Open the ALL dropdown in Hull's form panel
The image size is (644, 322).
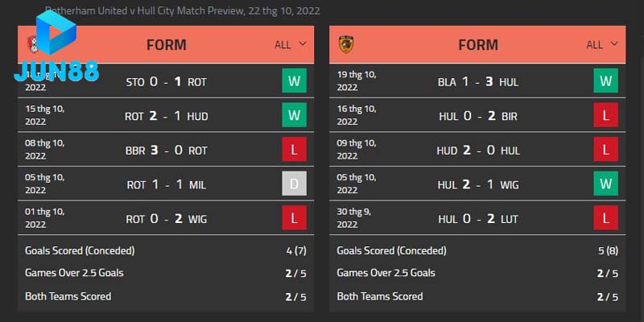pyautogui.click(x=601, y=45)
